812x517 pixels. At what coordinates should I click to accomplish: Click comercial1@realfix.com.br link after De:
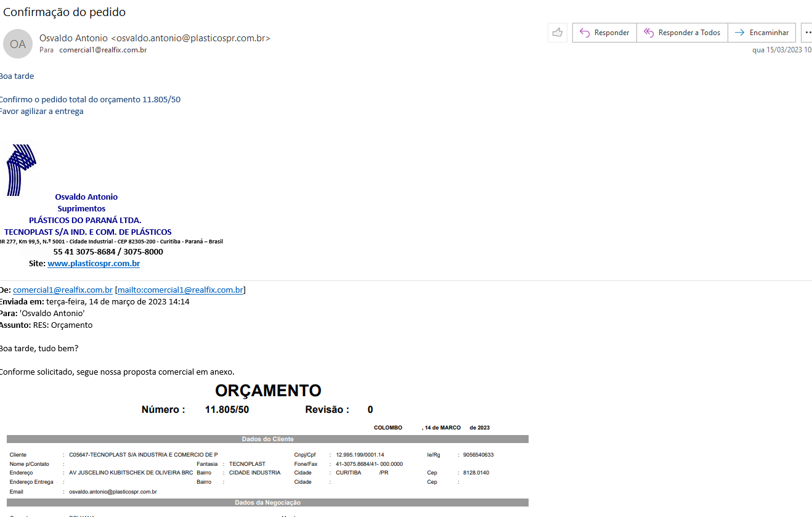62,290
